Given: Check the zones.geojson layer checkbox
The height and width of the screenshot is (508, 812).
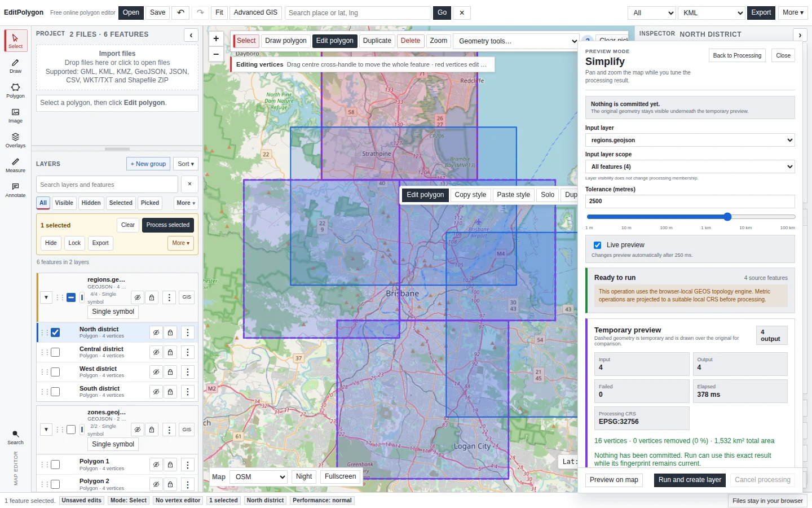Looking at the screenshot, I should coord(71,430).
